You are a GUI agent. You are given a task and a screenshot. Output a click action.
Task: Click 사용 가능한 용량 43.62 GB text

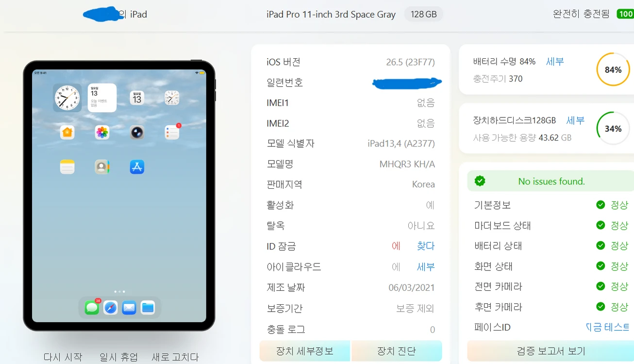click(x=522, y=137)
